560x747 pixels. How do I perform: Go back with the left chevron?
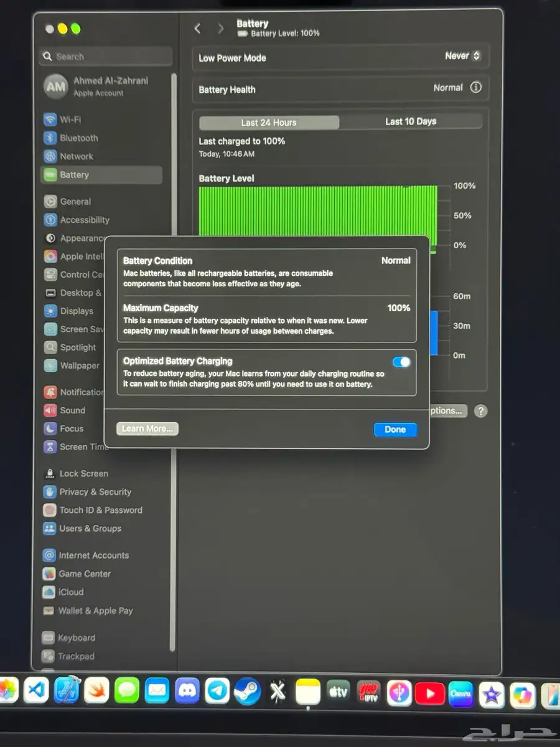(x=198, y=28)
